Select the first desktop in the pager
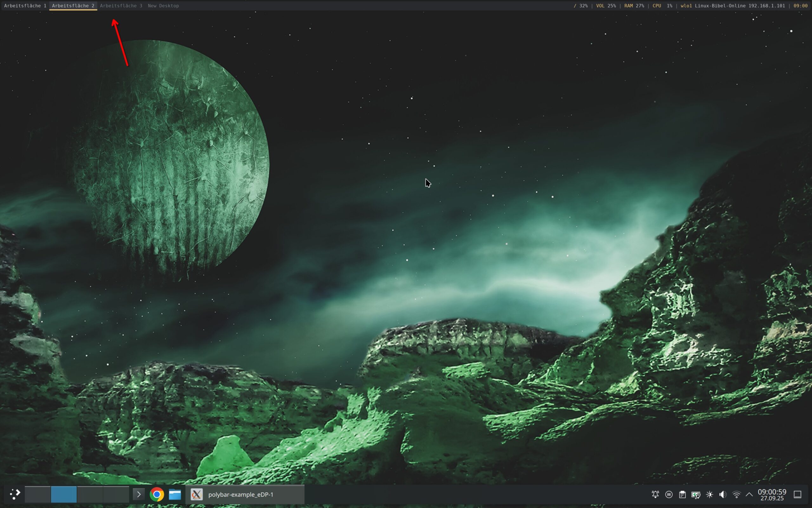This screenshot has width=812, height=508. pyautogui.click(x=37, y=494)
